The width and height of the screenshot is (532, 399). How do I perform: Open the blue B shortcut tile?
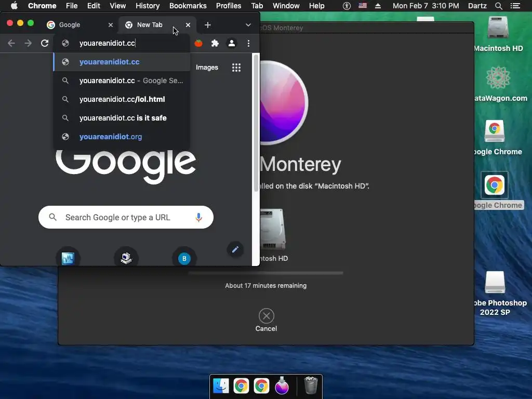pyautogui.click(x=184, y=258)
